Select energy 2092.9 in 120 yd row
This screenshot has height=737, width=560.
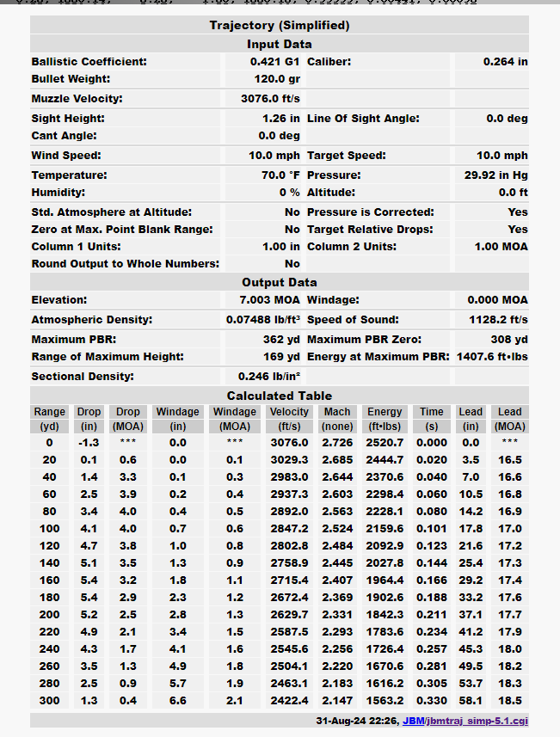point(385,546)
